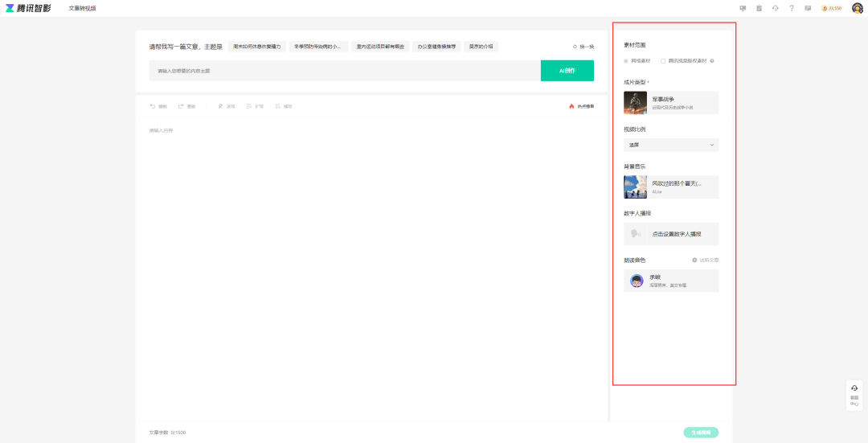
Task: Click the 文章转视频 tab in header
Action: tap(82, 8)
